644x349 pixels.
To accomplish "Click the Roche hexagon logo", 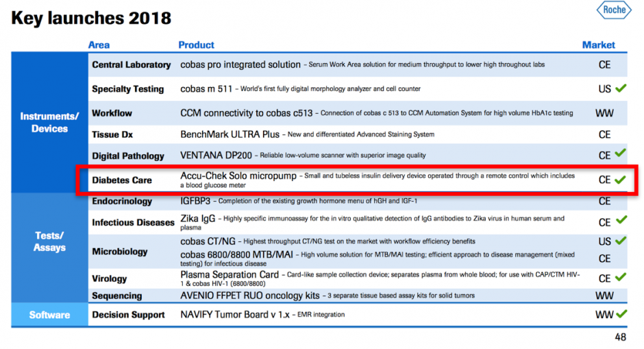I will [x=614, y=10].
